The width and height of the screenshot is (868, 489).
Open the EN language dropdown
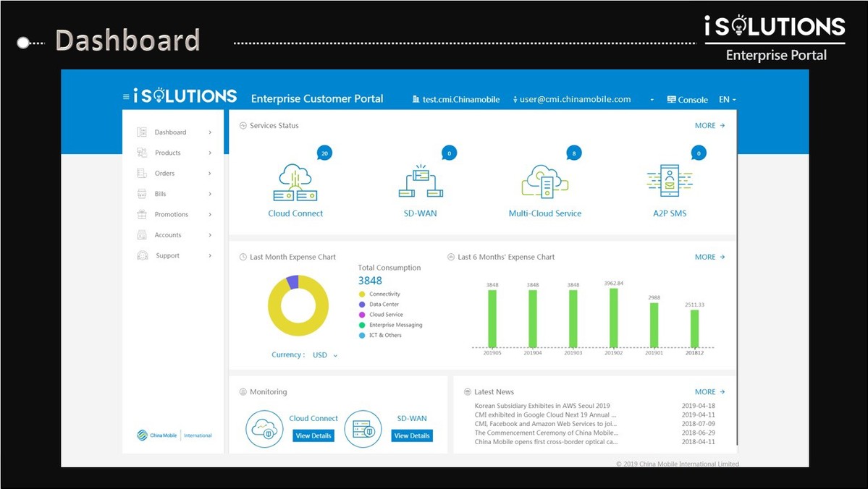tap(728, 100)
